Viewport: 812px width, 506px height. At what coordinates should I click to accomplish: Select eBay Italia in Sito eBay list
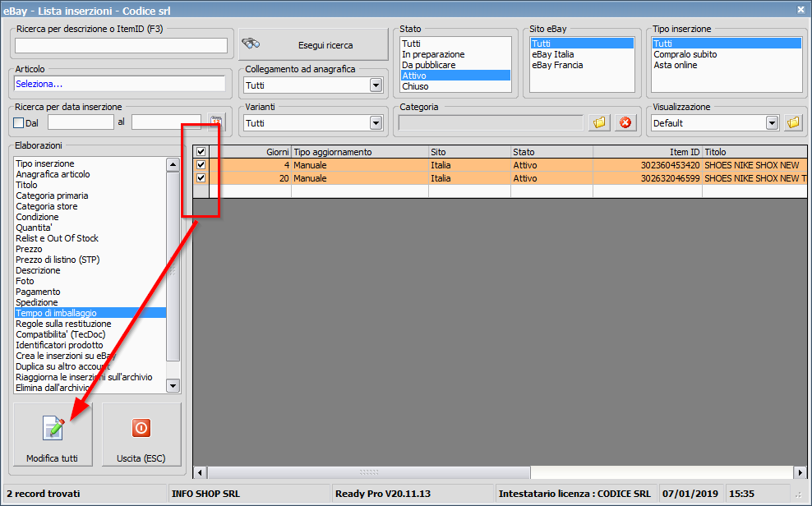pyautogui.click(x=582, y=54)
